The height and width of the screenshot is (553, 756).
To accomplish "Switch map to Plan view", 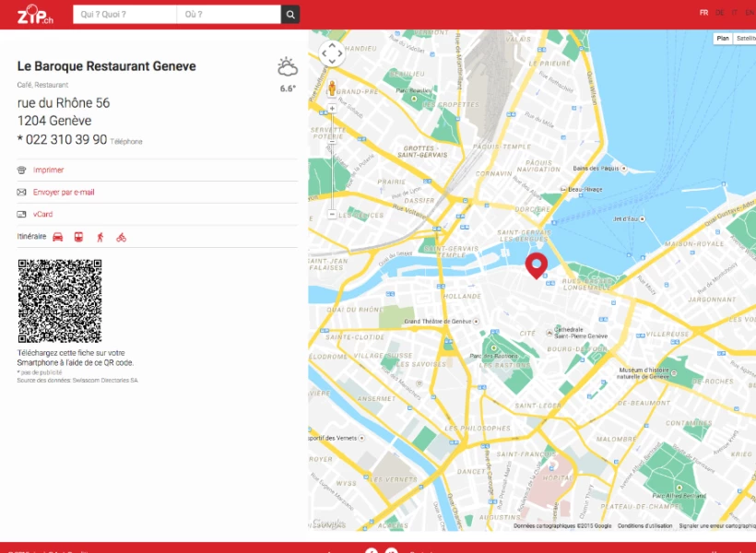I will tap(723, 39).
